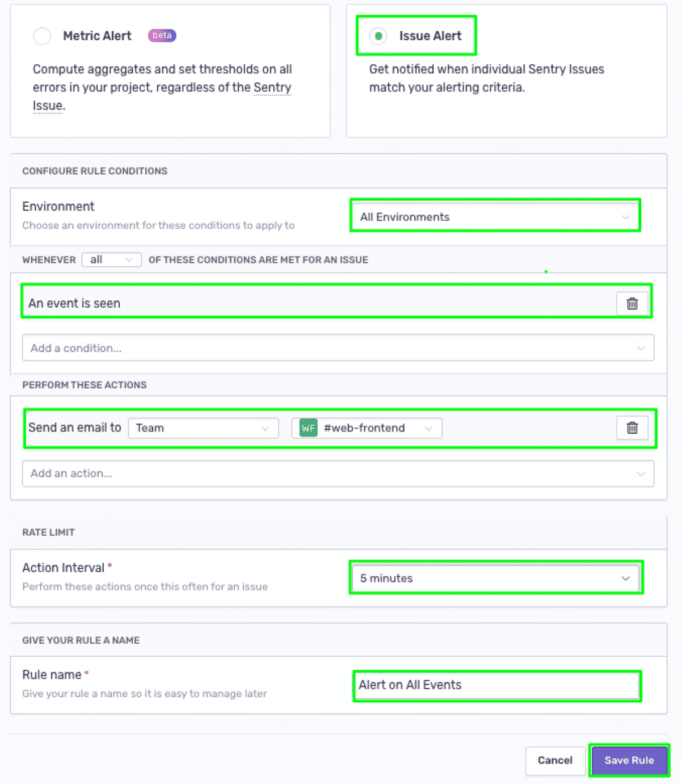This screenshot has height=784, width=681.
Task: Expand the #web-frontend team selector
Action: 367,428
